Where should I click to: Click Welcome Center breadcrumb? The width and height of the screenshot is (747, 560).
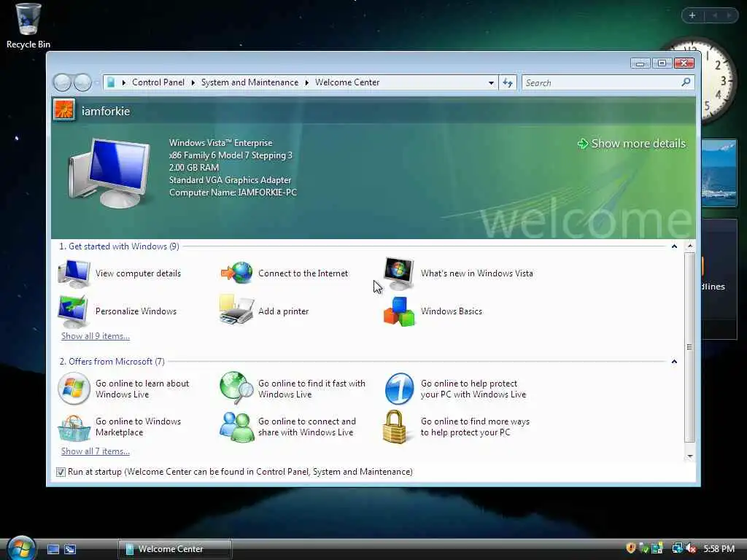347,82
